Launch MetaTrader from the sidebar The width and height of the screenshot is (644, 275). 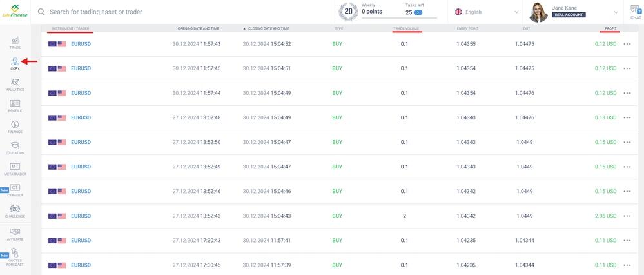coord(15,169)
